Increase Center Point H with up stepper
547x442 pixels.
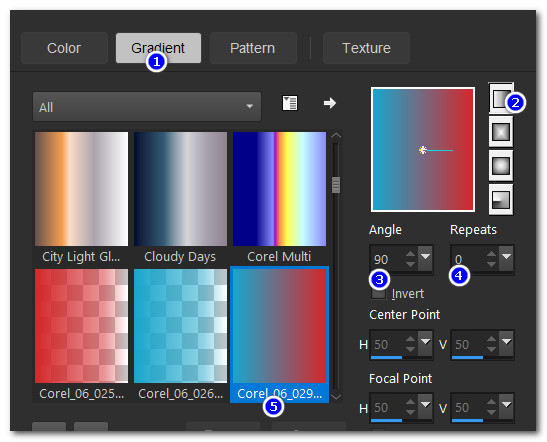pos(411,339)
